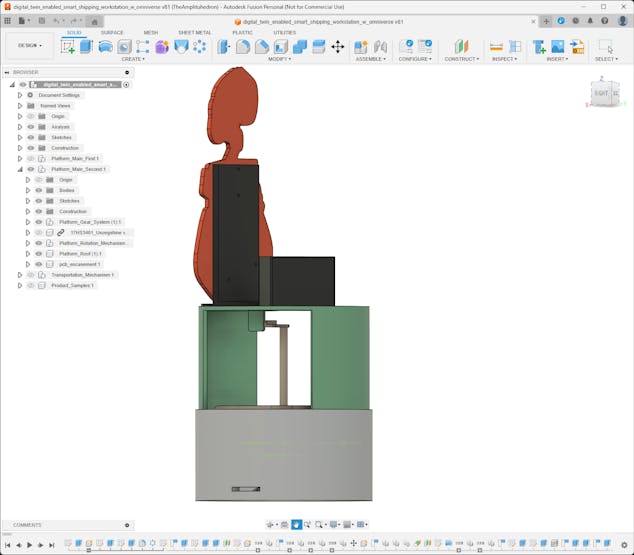Image resolution: width=634 pixels, height=555 pixels.
Task: Click the Measure tool under Inspect
Action: click(x=496, y=46)
